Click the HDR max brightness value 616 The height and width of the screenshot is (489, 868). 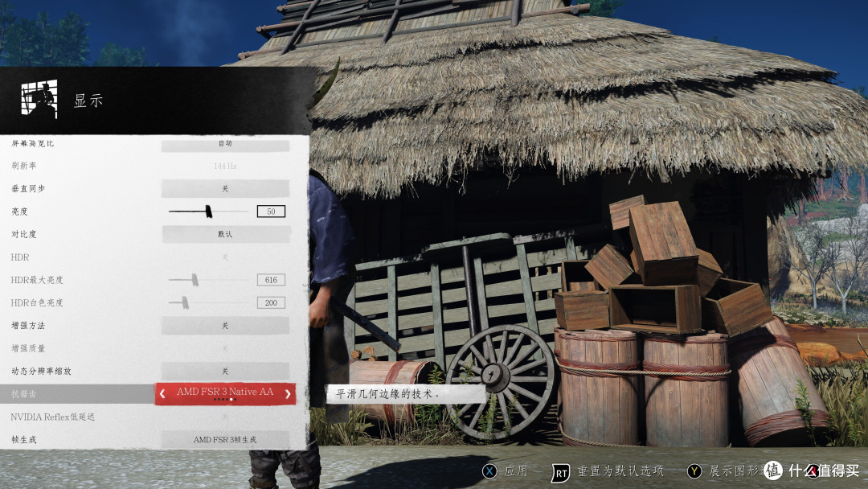coord(272,280)
